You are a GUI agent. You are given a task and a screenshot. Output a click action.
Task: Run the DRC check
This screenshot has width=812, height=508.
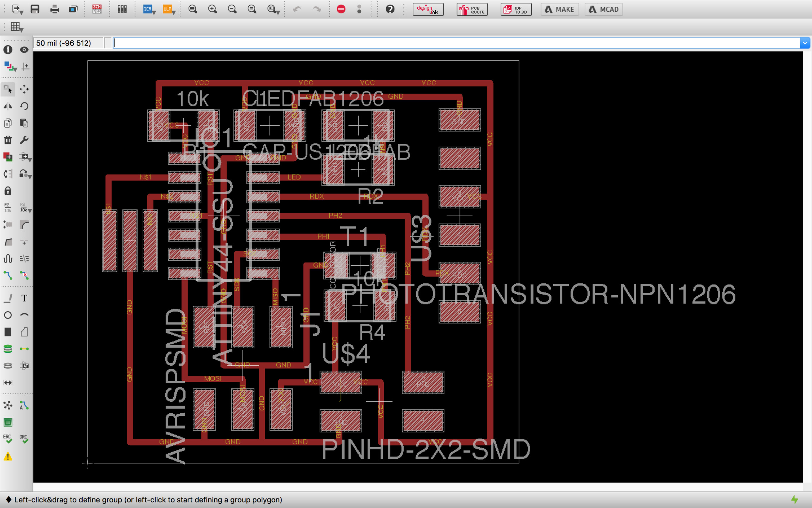tap(24, 439)
